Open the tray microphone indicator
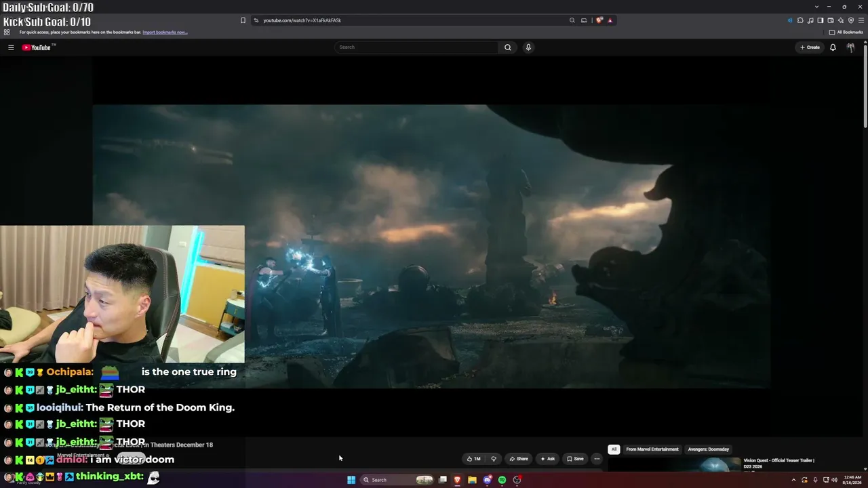Viewport: 868px width, 488px height. pos(815,480)
